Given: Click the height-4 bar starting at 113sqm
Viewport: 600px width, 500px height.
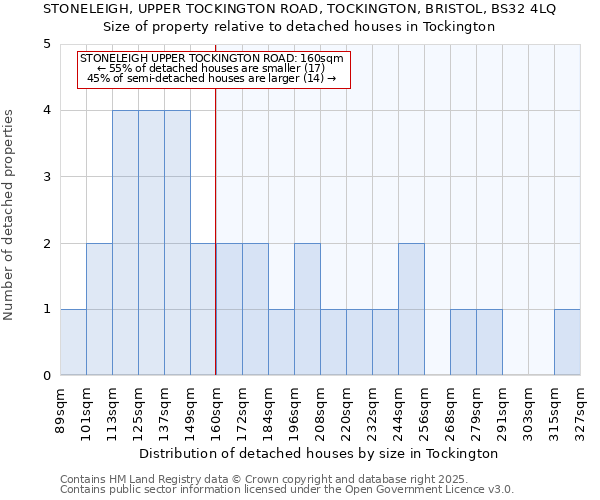Looking at the screenshot, I should 126,243.
